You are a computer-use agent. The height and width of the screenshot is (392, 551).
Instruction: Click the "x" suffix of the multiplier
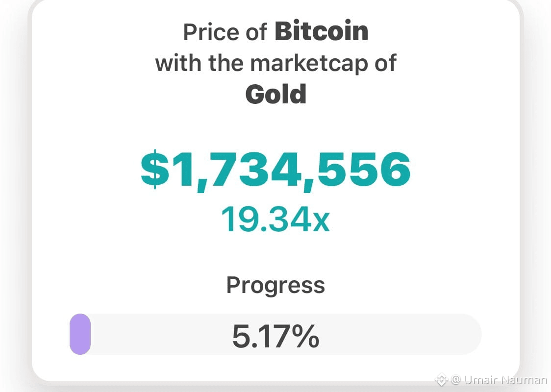321,222
